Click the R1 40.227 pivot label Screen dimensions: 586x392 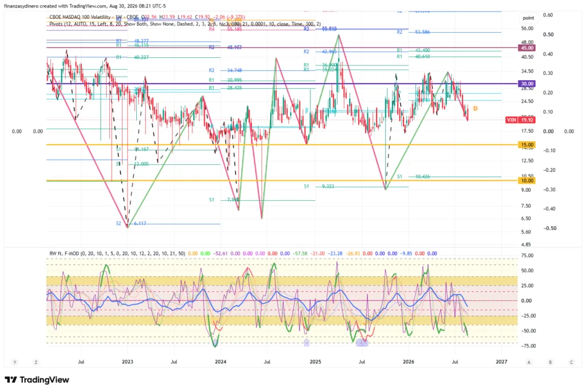click(132, 57)
